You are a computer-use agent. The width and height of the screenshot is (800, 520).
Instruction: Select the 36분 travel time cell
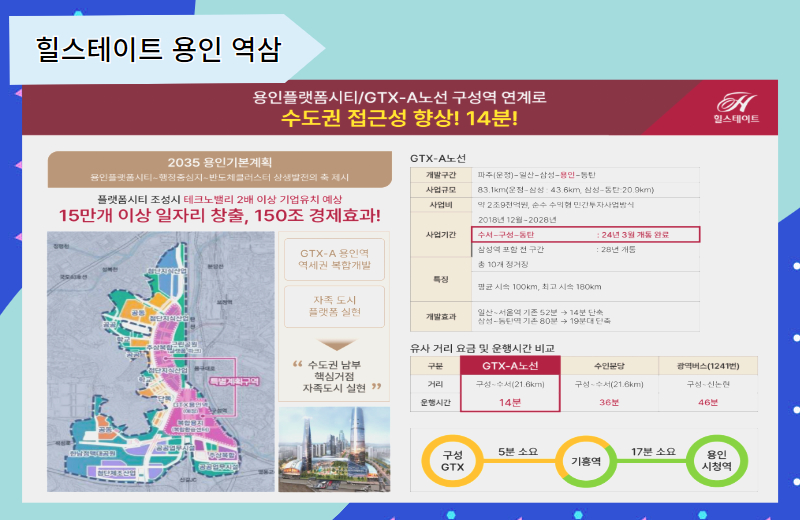point(609,402)
